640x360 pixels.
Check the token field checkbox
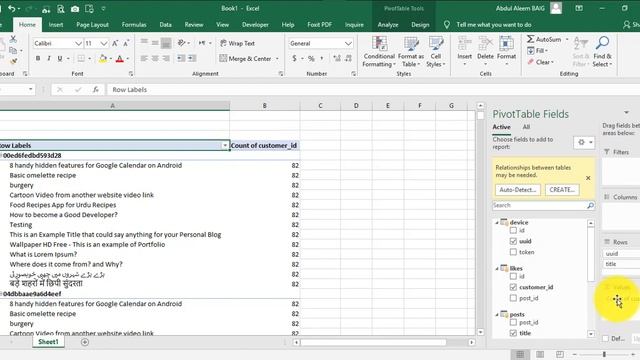click(513, 252)
